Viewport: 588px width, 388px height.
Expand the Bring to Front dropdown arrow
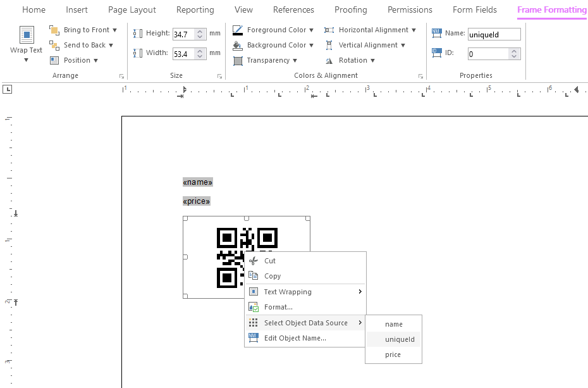tap(114, 30)
